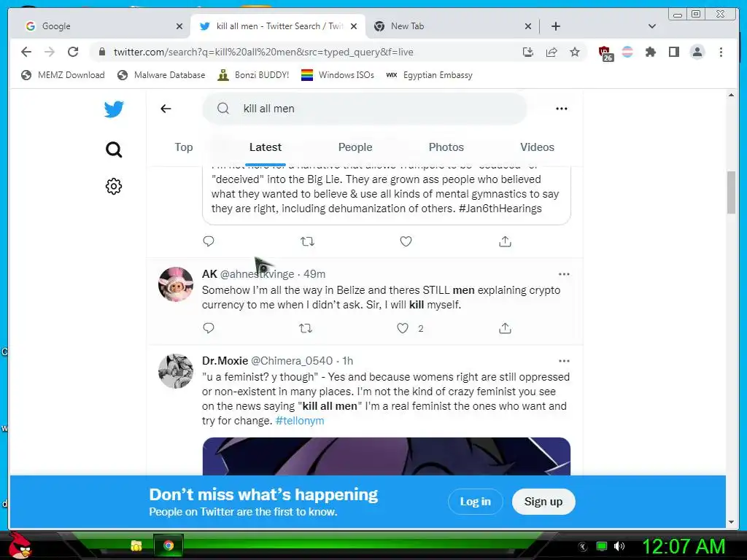This screenshot has height=560, width=747.
Task: Click the browser forward arrow
Action: point(50,52)
